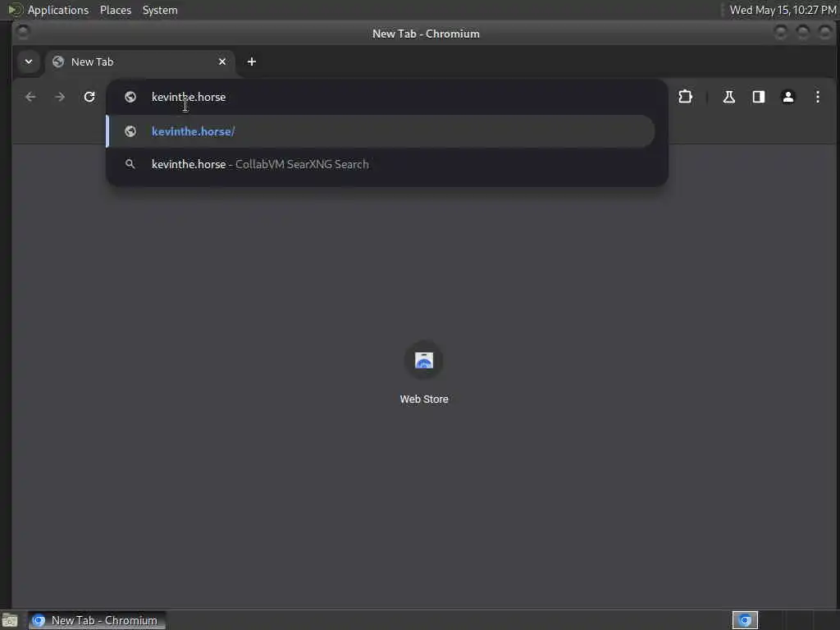Go back to previous page
Screen dimensions: 840x630
(x=30, y=97)
